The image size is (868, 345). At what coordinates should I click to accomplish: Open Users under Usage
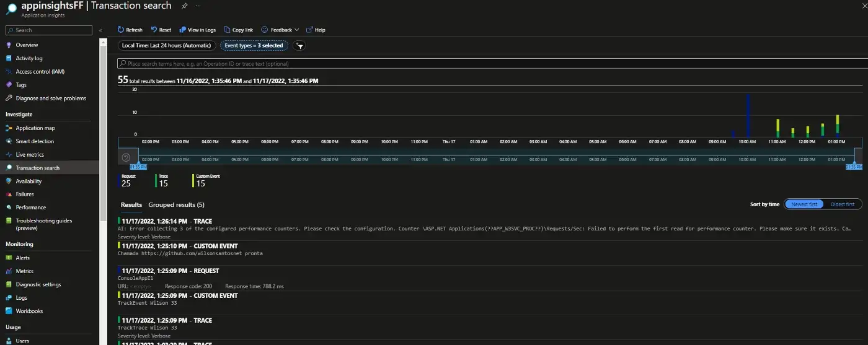tap(22, 341)
